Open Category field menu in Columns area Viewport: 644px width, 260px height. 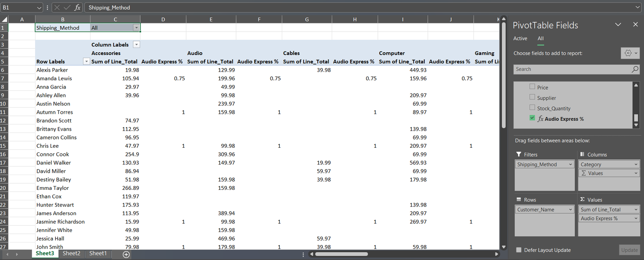click(x=636, y=164)
